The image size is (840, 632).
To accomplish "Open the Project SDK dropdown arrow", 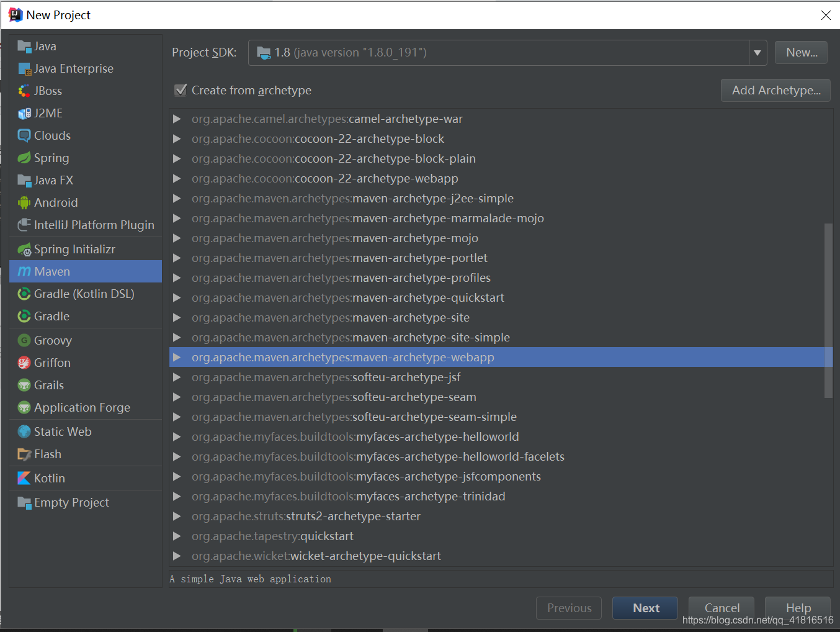I will click(757, 53).
